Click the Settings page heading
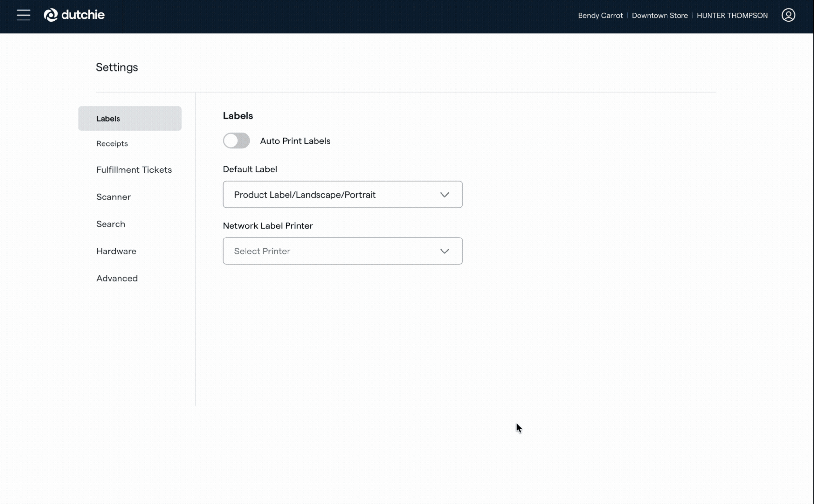This screenshot has height=504, width=814. [117, 67]
